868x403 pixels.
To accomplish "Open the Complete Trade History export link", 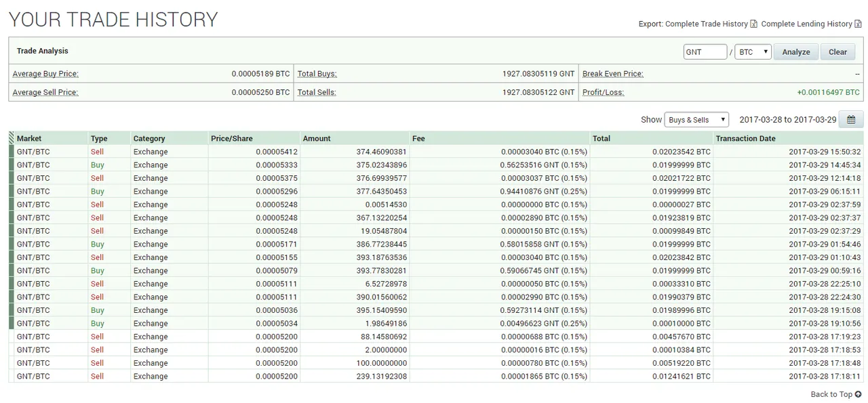I will coord(707,24).
